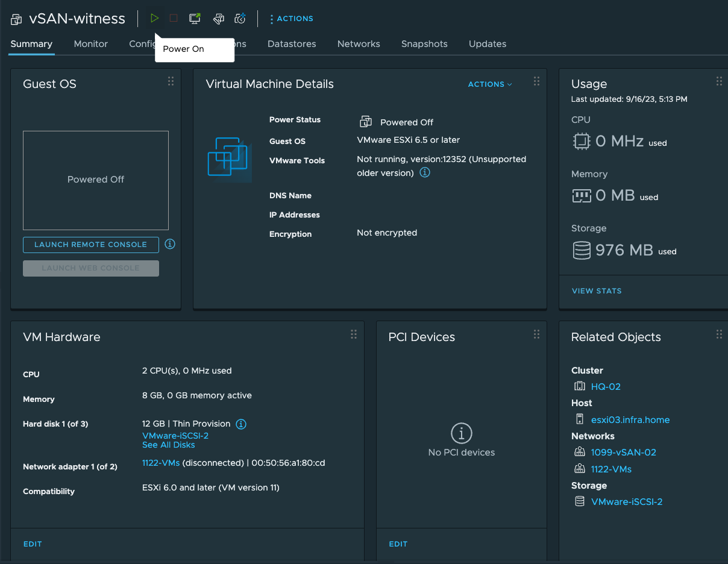Power on the vSAN-witness VM

155,18
